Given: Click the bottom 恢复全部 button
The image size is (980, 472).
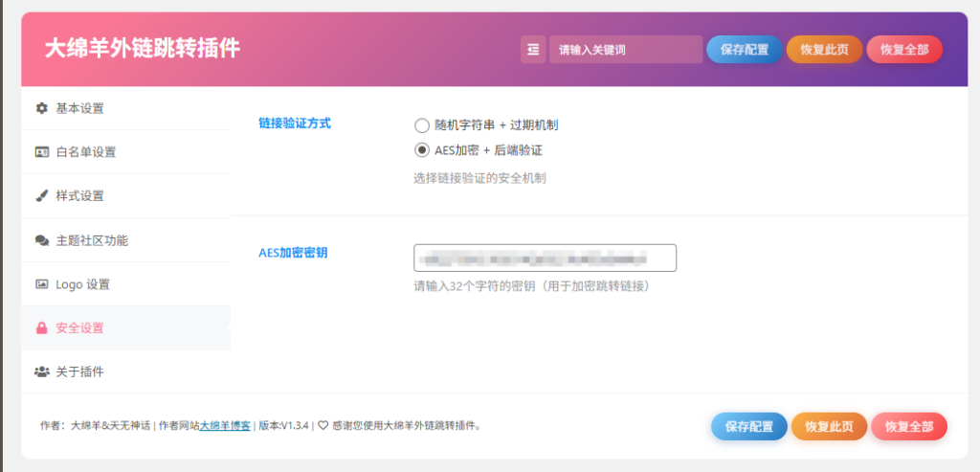Looking at the screenshot, I should (908, 427).
